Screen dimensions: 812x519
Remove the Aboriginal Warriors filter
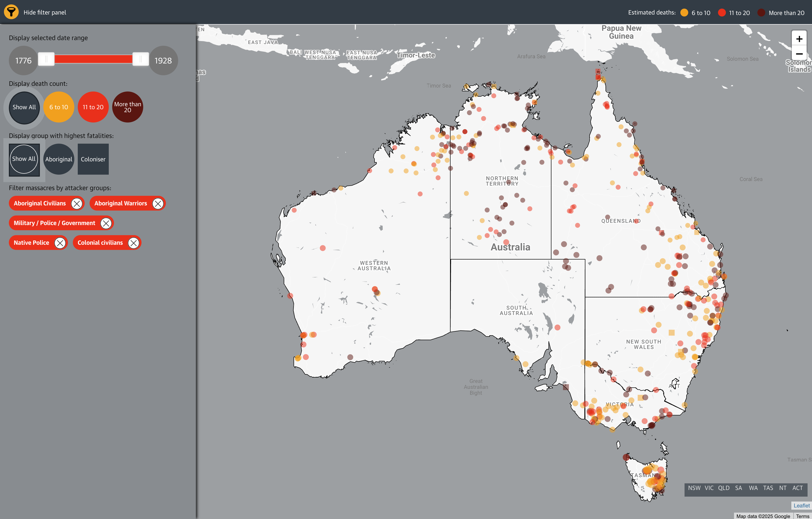pyautogui.click(x=158, y=203)
